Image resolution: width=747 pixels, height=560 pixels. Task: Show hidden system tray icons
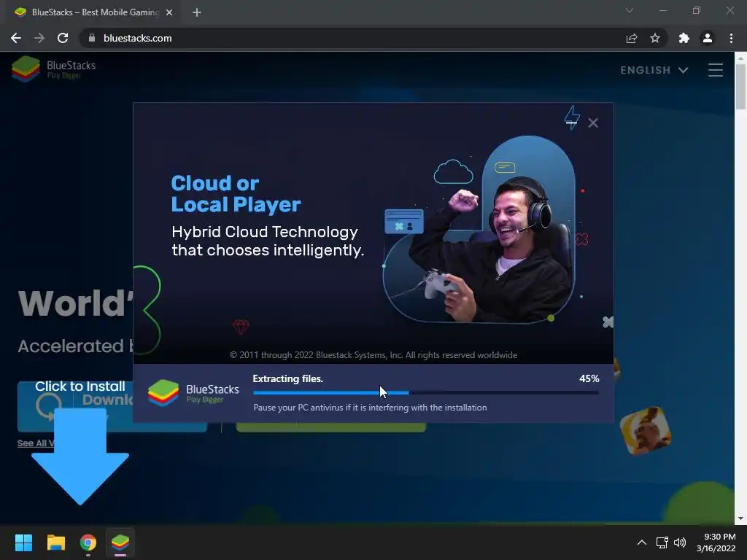[642, 542]
